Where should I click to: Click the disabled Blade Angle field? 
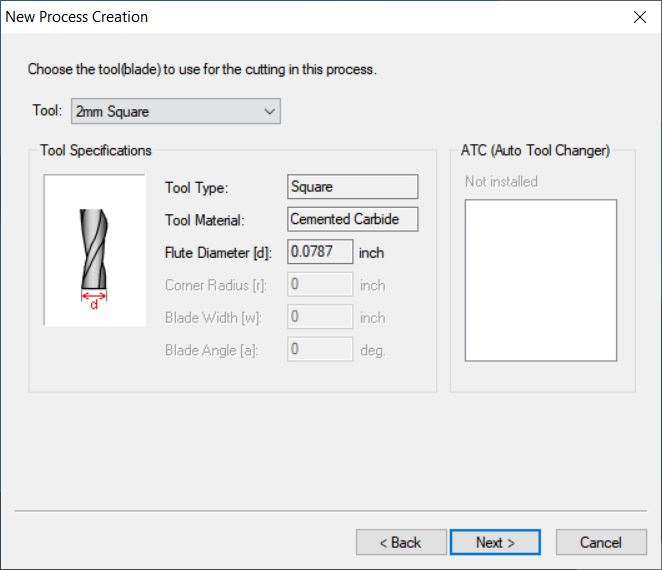pyautogui.click(x=320, y=349)
